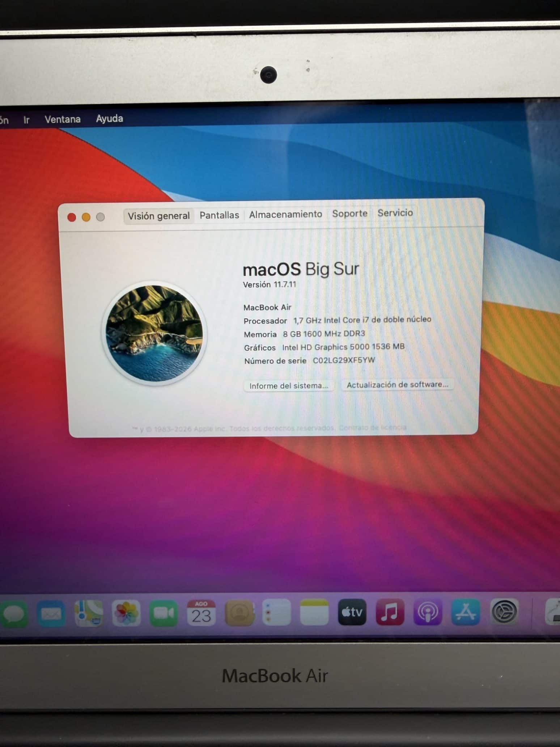Open Photos app in the Dock
Viewport: 560px width, 747px height.
point(126,613)
